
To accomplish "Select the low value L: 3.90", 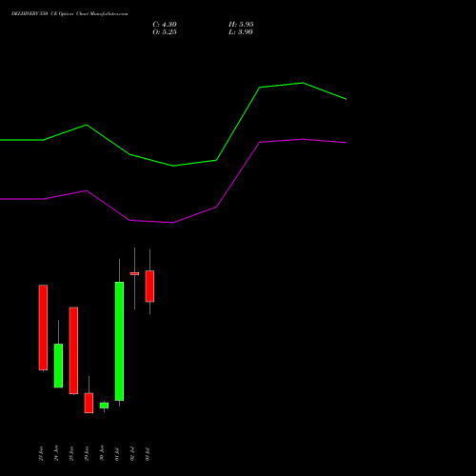I will pos(241,32).
